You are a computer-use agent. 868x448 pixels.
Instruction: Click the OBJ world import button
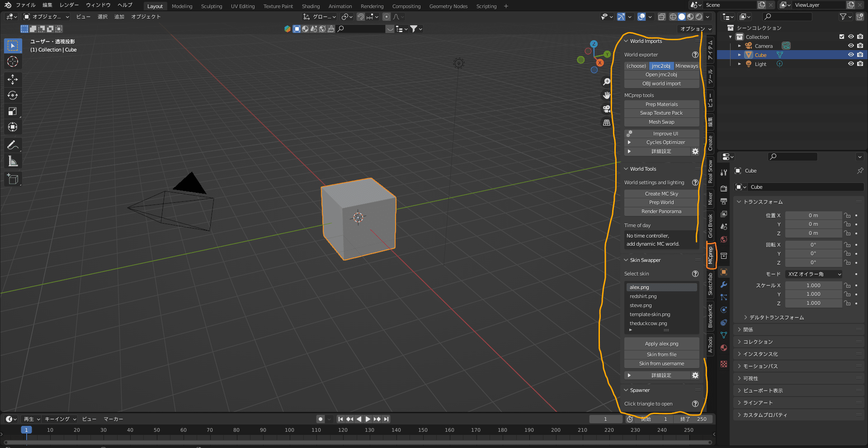(x=661, y=84)
